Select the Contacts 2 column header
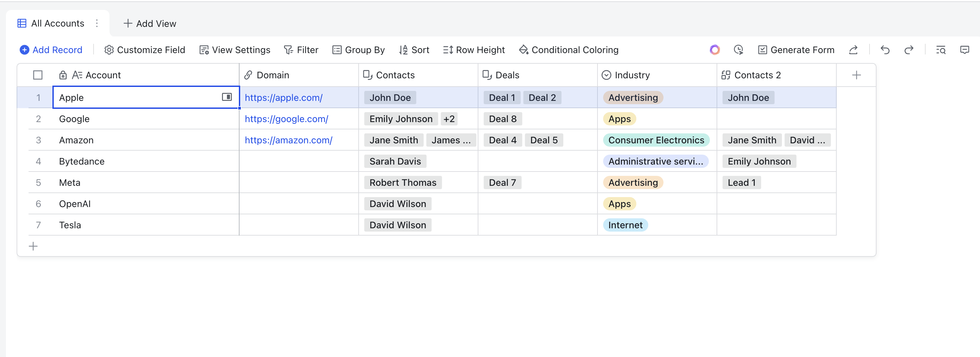The image size is (980, 357). tap(777, 75)
